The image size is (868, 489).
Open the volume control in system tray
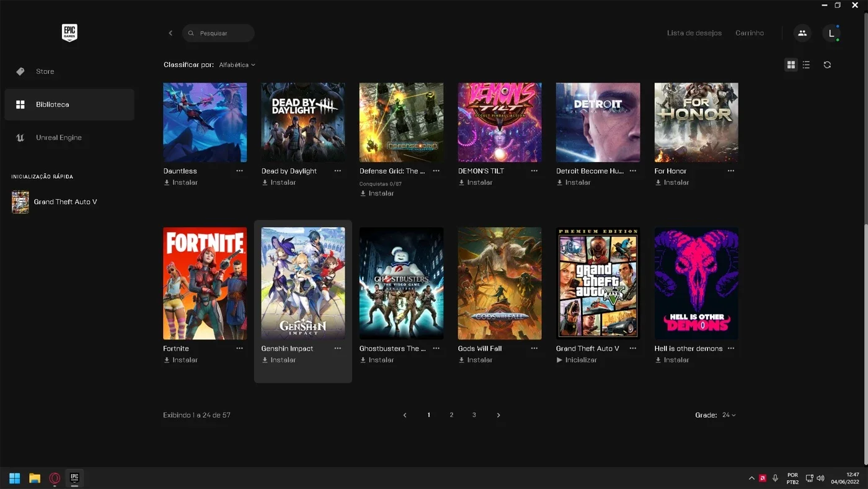820,478
